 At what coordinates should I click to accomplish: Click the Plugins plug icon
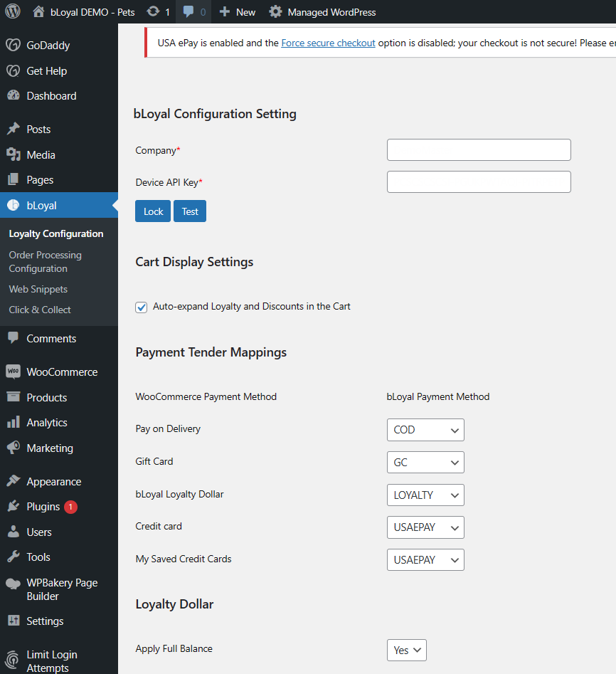point(14,506)
